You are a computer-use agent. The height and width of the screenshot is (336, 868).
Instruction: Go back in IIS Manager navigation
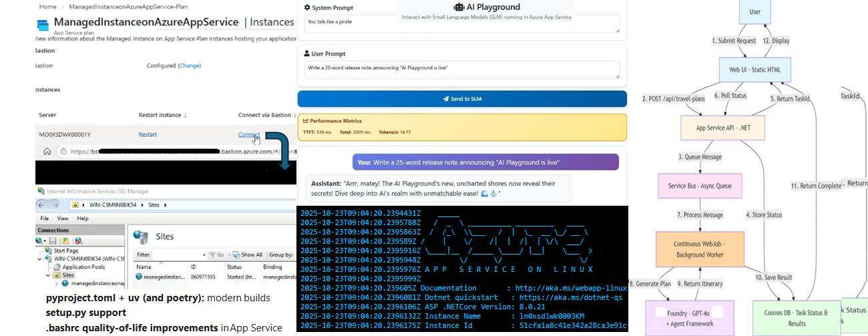41,205
